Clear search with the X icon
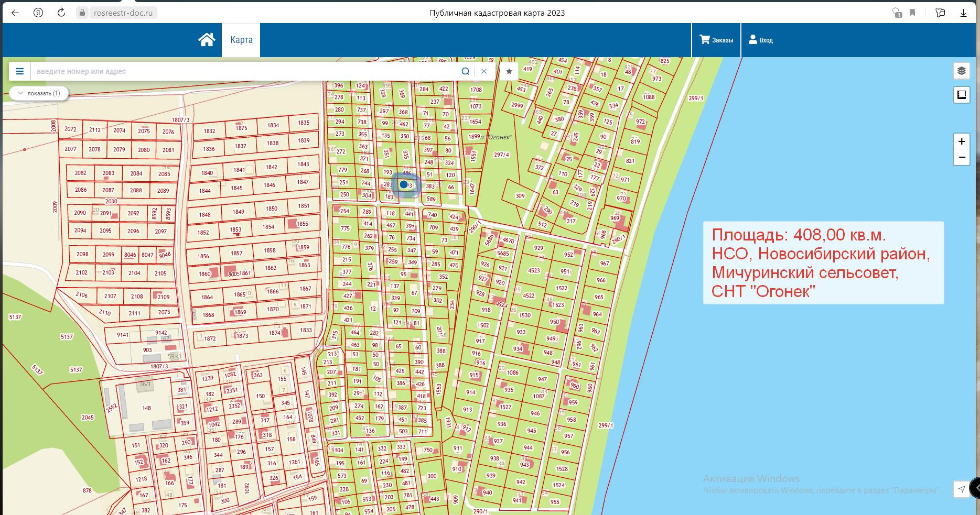Image resolution: width=980 pixels, height=515 pixels. pos(484,71)
